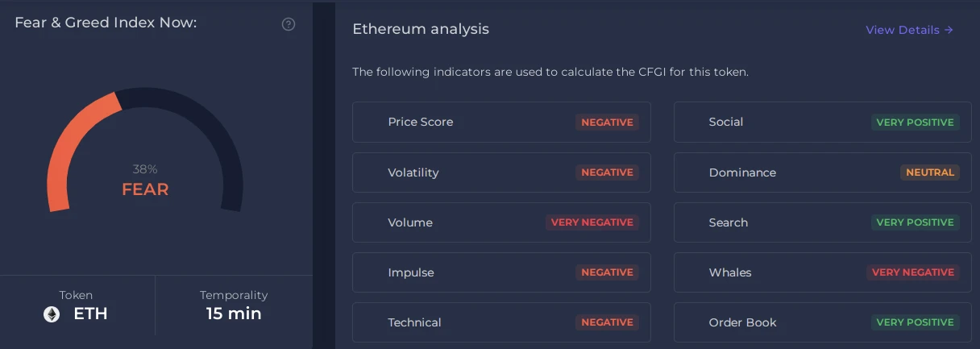980x349 pixels.
Task: Select the Technical indicator card
Action: tap(501, 322)
